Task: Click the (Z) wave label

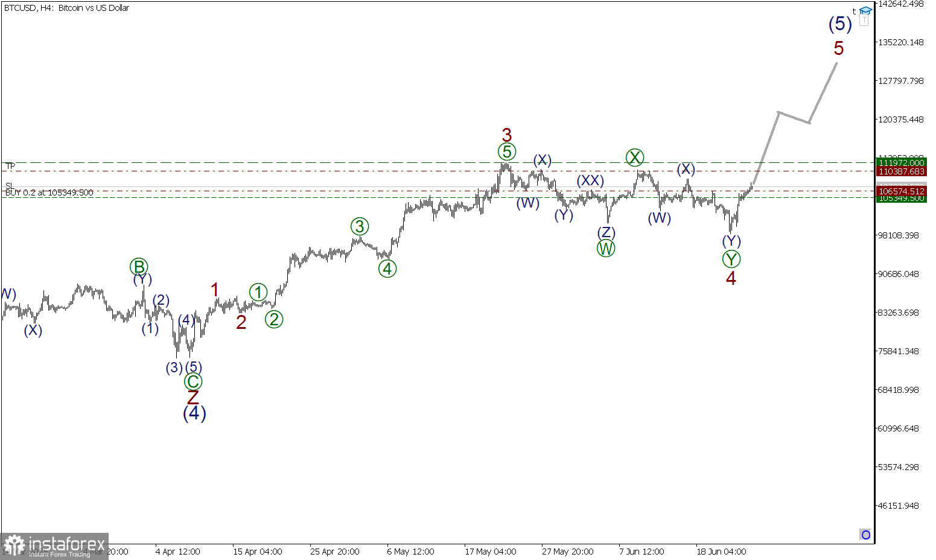Action: 606,233
